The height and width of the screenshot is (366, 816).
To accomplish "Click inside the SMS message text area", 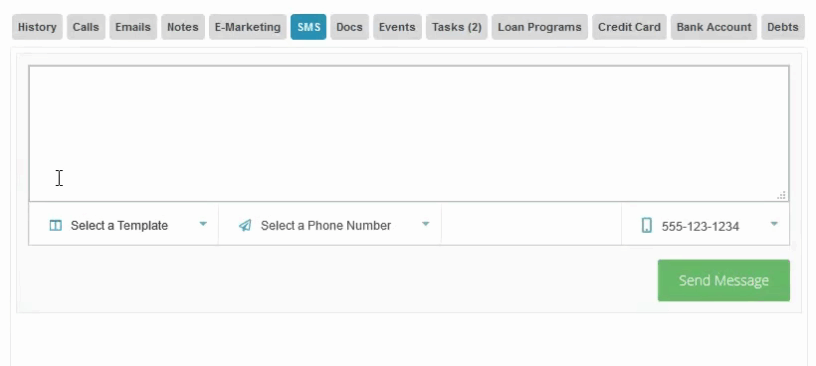I will click(x=409, y=133).
